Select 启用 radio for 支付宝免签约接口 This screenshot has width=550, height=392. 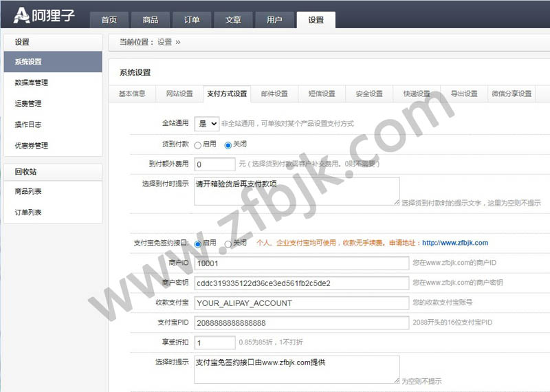coord(198,244)
